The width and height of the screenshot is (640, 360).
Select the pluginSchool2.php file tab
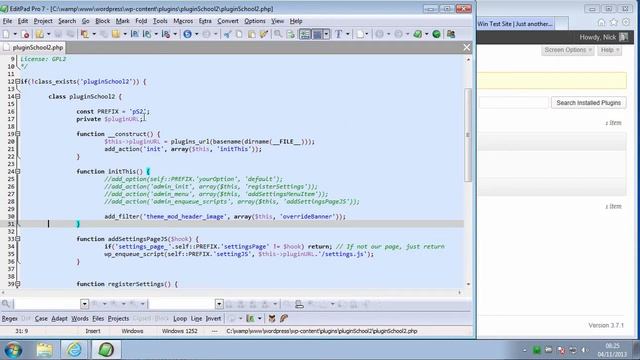click(33, 47)
